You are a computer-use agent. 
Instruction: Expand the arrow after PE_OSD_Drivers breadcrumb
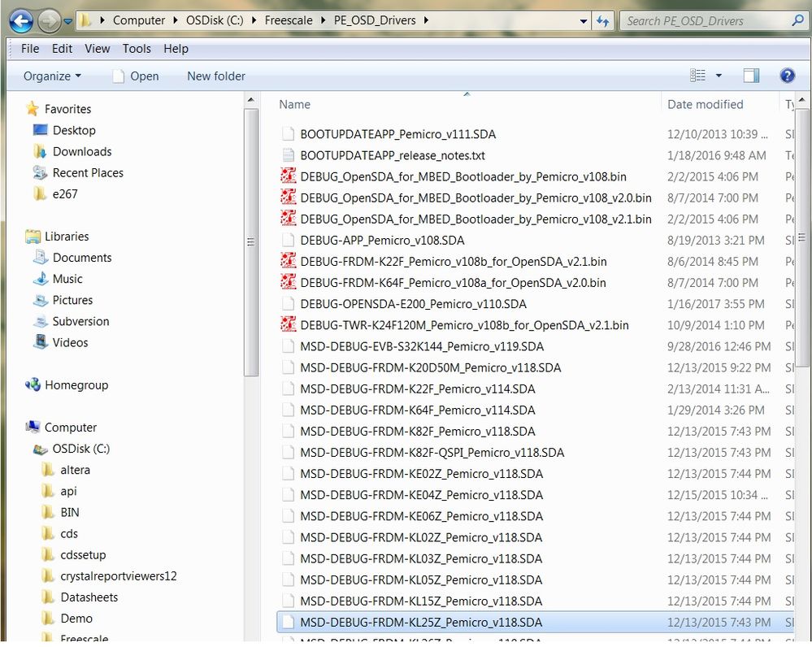[426, 20]
